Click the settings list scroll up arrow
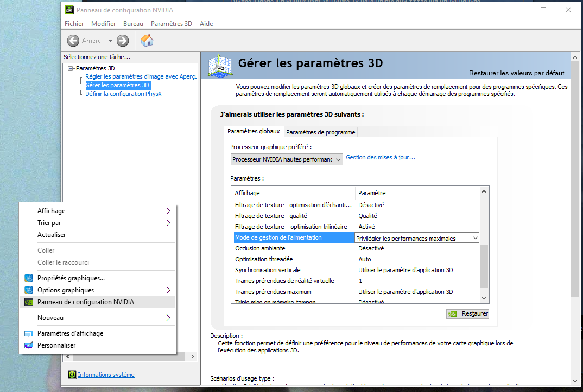Screen dimensions: 583x392 point(484,191)
